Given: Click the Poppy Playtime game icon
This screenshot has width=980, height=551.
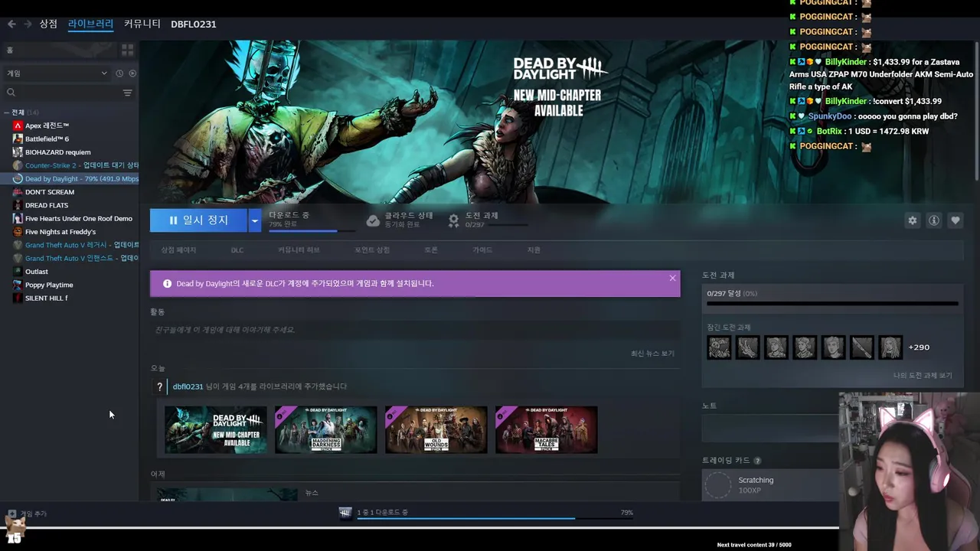Looking at the screenshot, I should pos(18,285).
